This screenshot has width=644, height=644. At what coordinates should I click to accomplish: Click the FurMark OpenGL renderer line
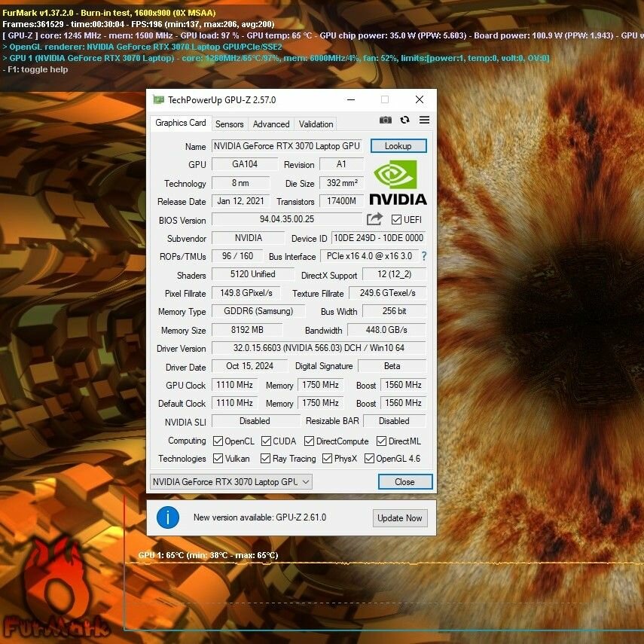tap(142, 47)
